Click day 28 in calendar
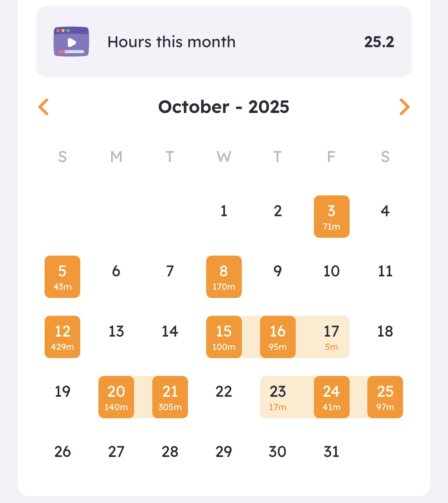This screenshot has height=503, width=448. coord(170,452)
